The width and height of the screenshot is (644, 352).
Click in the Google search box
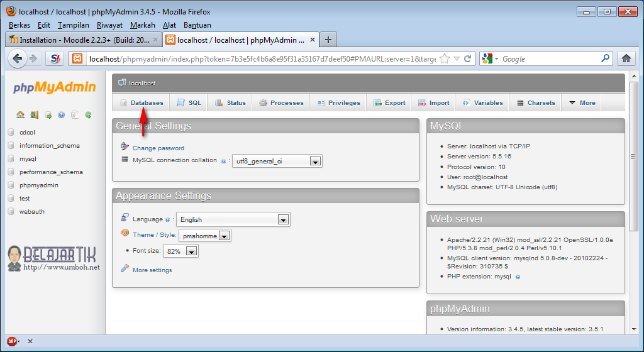click(x=550, y=58)
